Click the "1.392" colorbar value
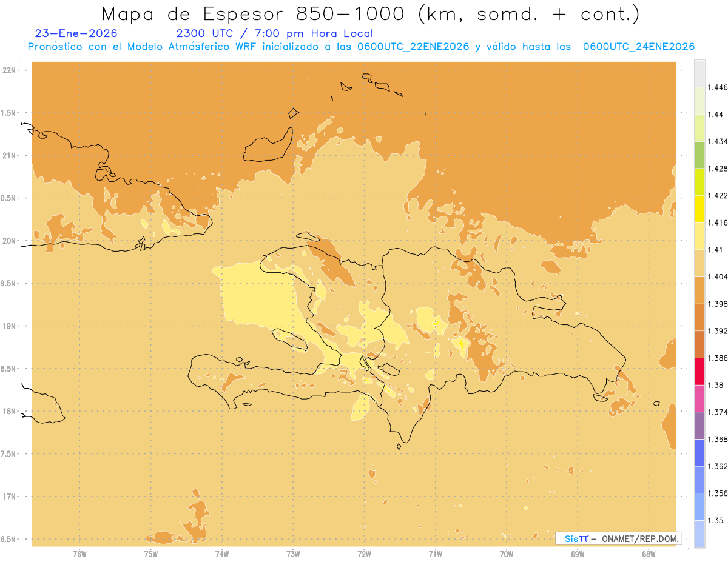 pos(718,331)
